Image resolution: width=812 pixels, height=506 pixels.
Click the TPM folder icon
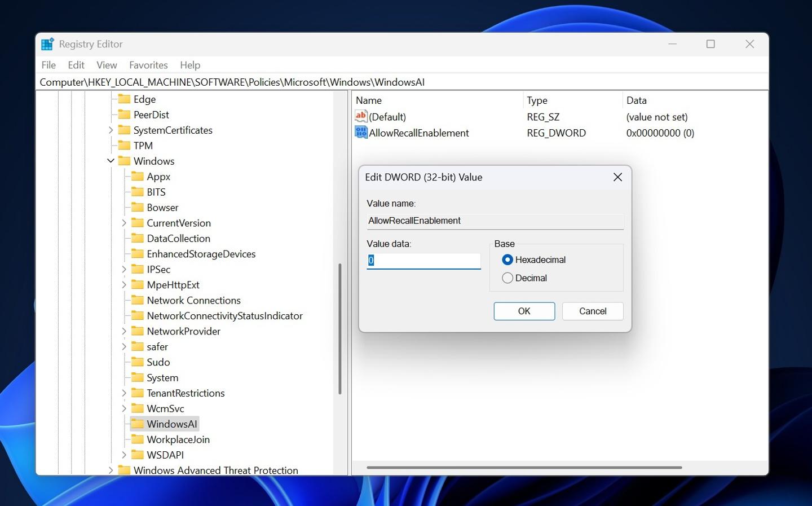[124, 146]
